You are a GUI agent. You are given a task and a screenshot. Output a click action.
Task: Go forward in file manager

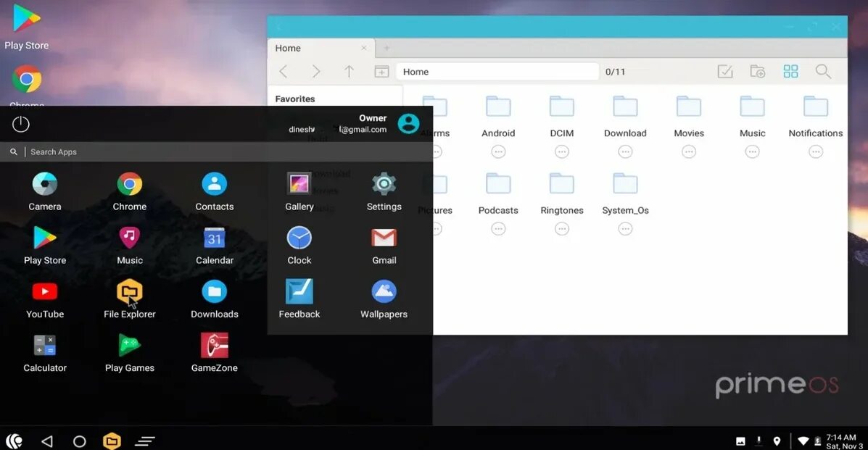coord(316,72)
